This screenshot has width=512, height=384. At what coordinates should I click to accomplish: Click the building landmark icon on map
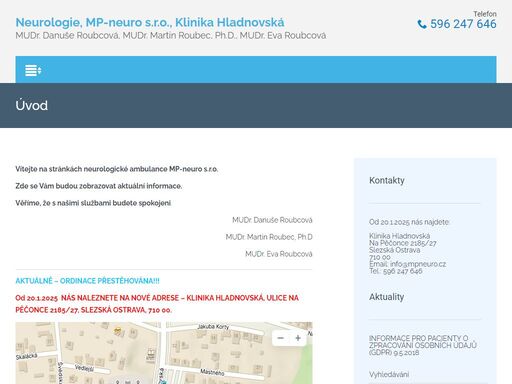[x=151, y=355]
